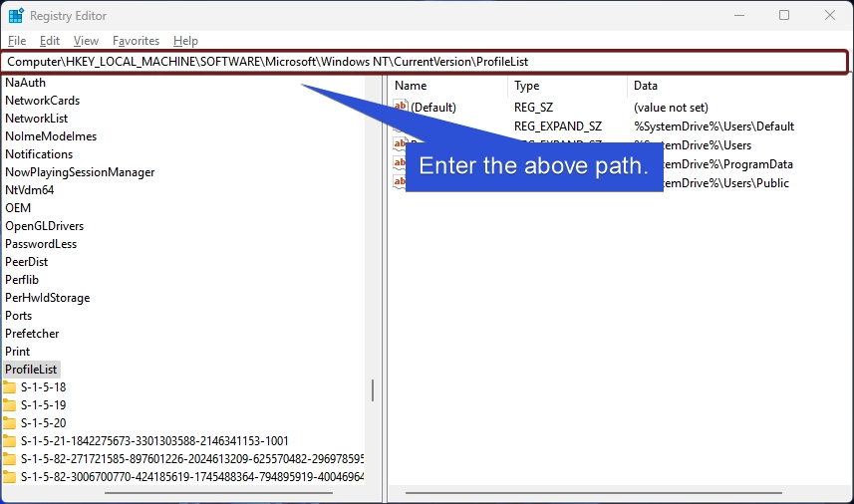Click the REG_EXPAND_SZ type for Users\Default row
Viewport: 854px width, 504px height.
point(558,126)
